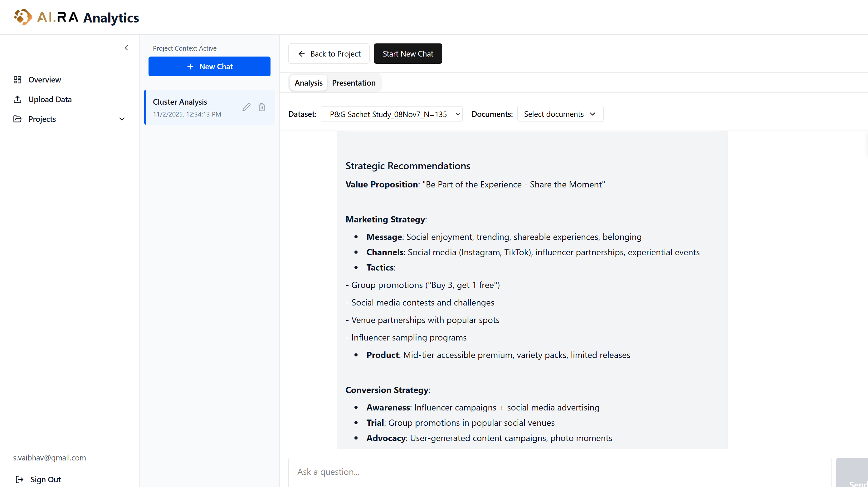The image size is (868, 487).
Task: Expand the Projects menu chevron
Action: 122,119
